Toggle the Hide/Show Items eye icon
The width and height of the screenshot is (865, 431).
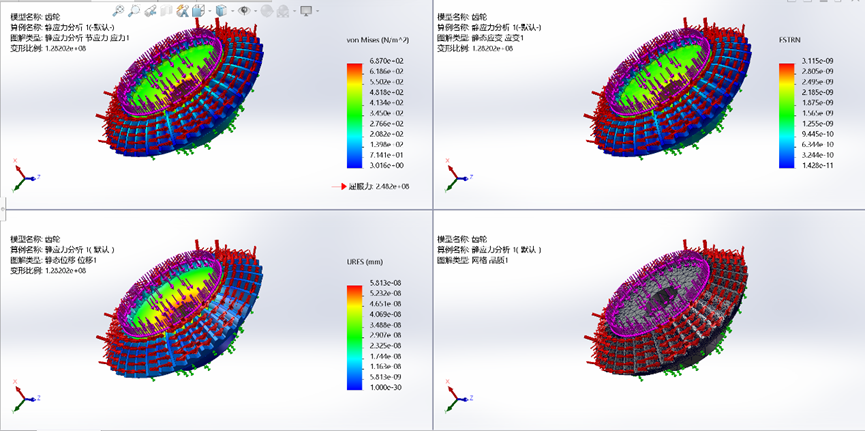[243, 11]
